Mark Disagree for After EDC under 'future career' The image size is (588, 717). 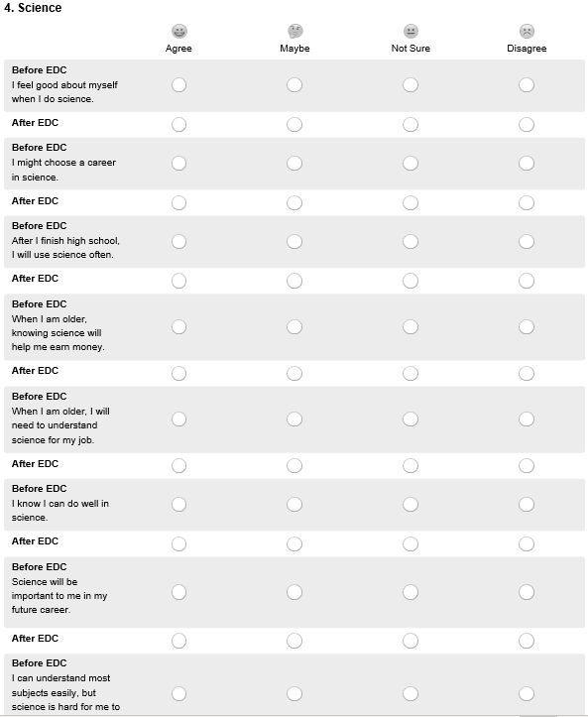point(527,641)
